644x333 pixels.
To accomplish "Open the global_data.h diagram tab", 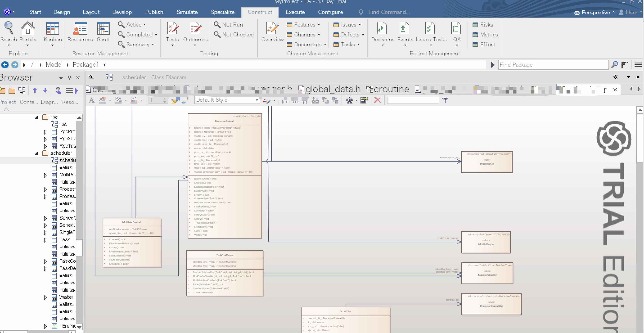I will [x=329, y=89].
